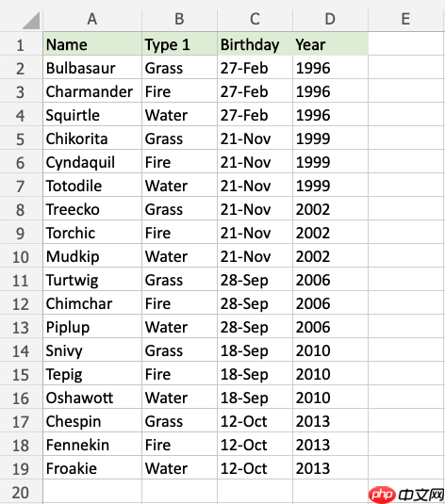Click the Type 1 header cell
The width and height of the screenshot is (445, 504).
tap(179, 43)
